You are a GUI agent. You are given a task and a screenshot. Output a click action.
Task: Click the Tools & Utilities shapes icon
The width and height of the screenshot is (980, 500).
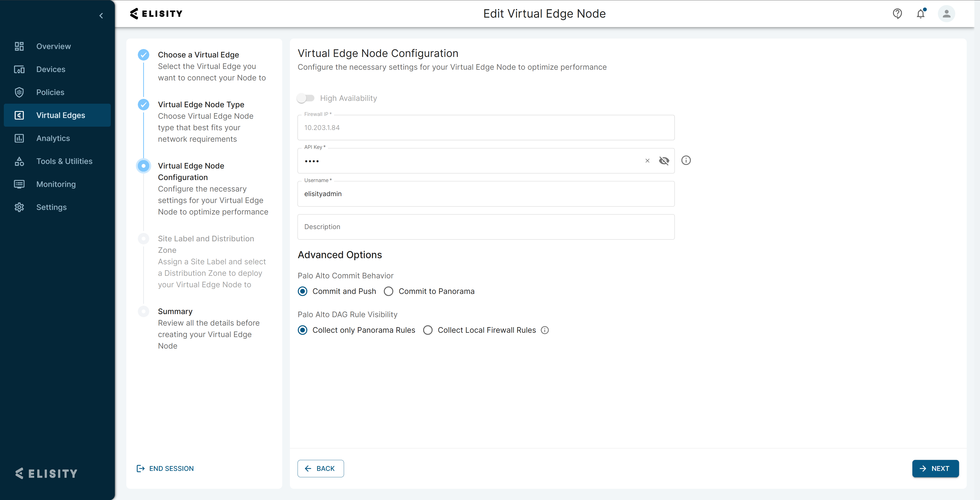pos(19,161)
